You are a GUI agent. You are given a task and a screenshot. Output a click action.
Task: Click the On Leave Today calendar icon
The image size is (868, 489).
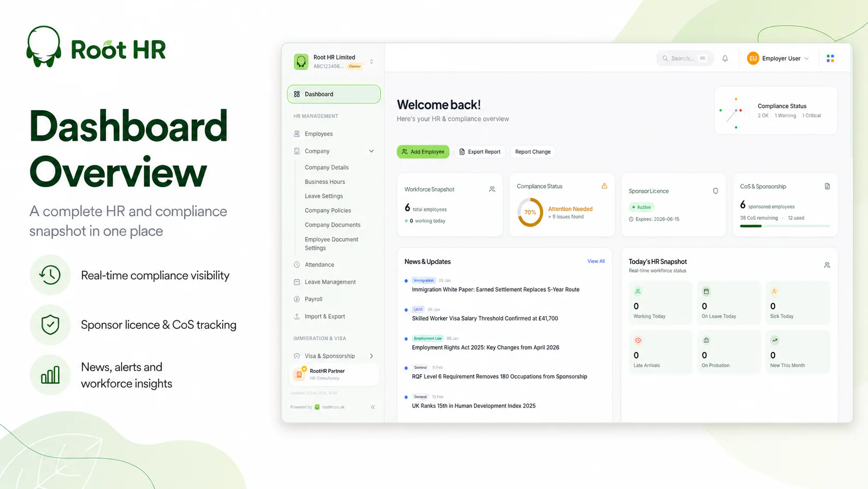(706, 292)
